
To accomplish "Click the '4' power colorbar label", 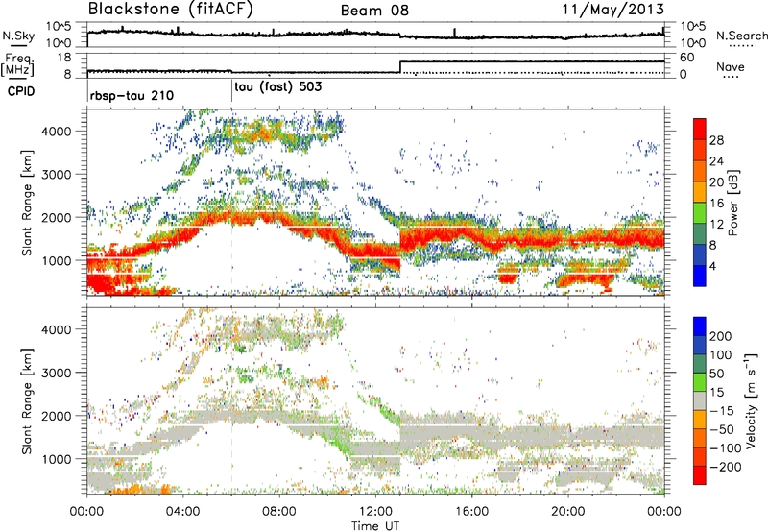I will [712, 266].
